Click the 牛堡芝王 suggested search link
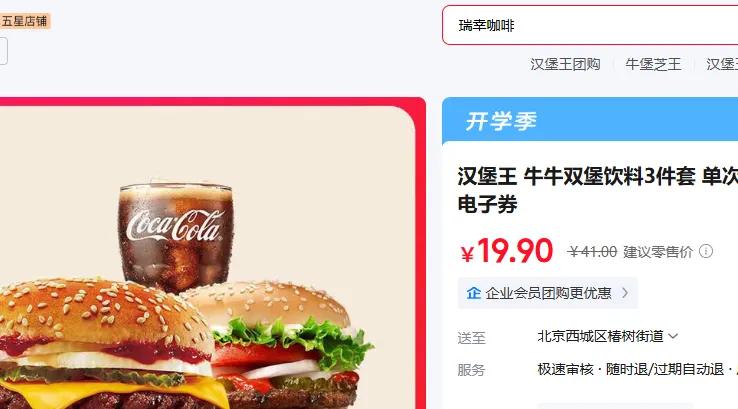Screen dimensions: 738x409 653,64
